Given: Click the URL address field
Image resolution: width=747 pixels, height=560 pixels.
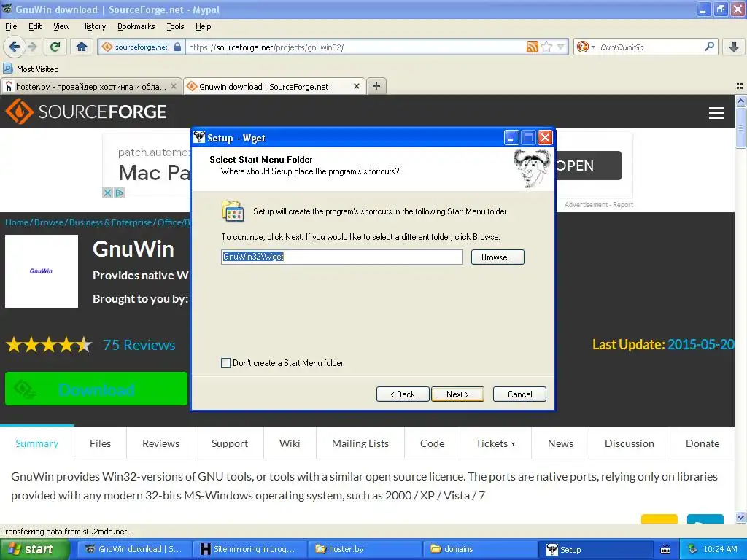Looking at the screenshot, I should tap(356, 47).
